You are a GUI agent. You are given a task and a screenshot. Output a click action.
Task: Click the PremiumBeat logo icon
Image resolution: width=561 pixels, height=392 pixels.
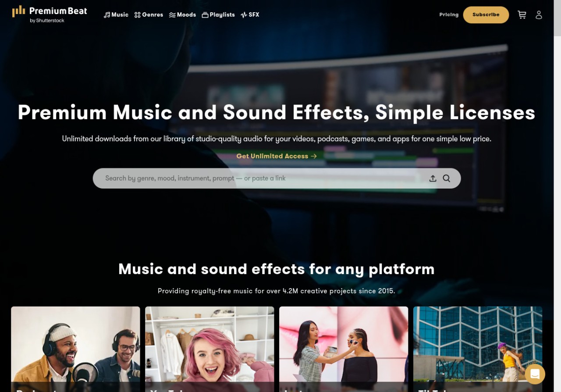click(x=18, y=11)
